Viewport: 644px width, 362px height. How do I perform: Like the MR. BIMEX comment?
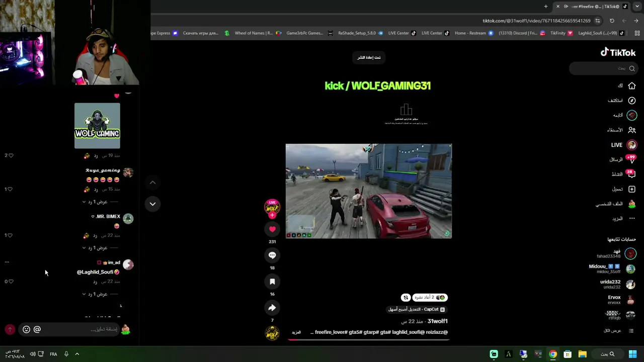[11, 235]
